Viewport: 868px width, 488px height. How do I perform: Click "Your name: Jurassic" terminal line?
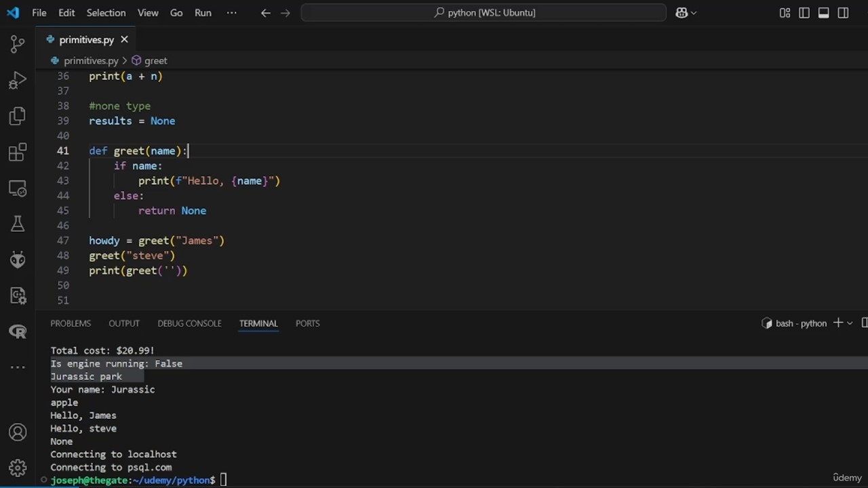102,390
